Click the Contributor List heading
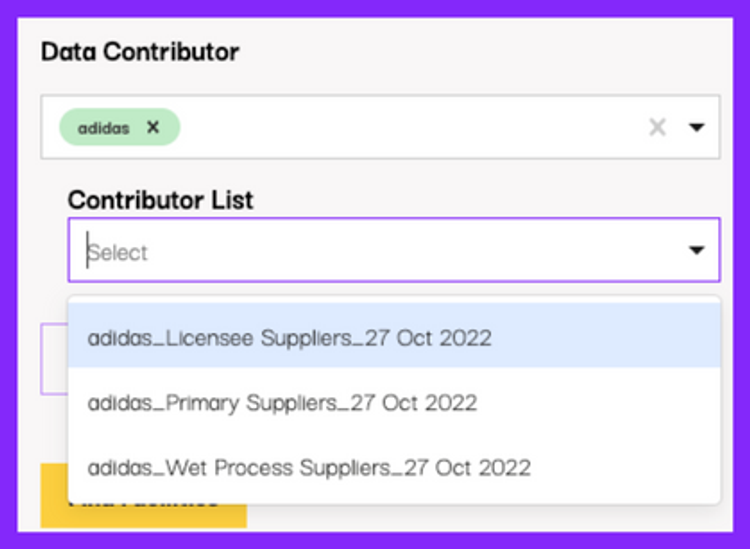This screenshot has width=750, height=549. pyautogui.click(x=160, y=200)
